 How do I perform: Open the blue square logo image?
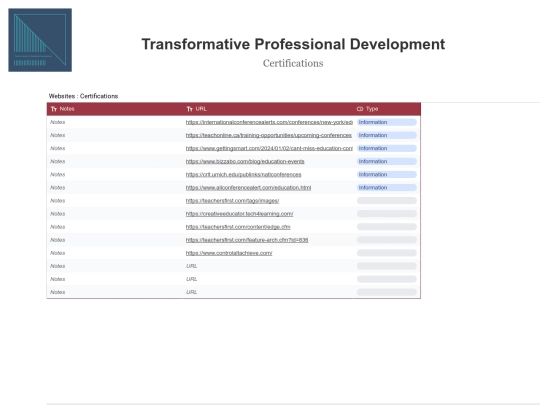[x=40, y=40]
